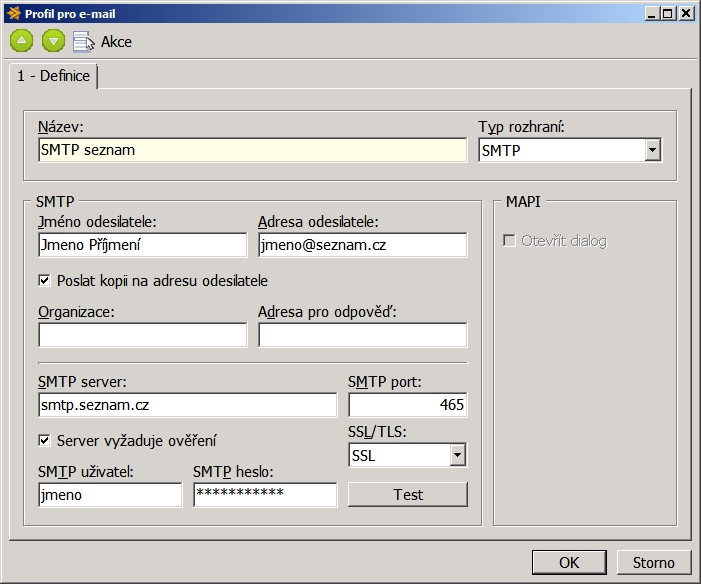This screenshot has width=701, height=584.
Task: Click the disabled 'Otevřít dialog' checkbox
Action: pyautogui.click(x=510, y=241)
